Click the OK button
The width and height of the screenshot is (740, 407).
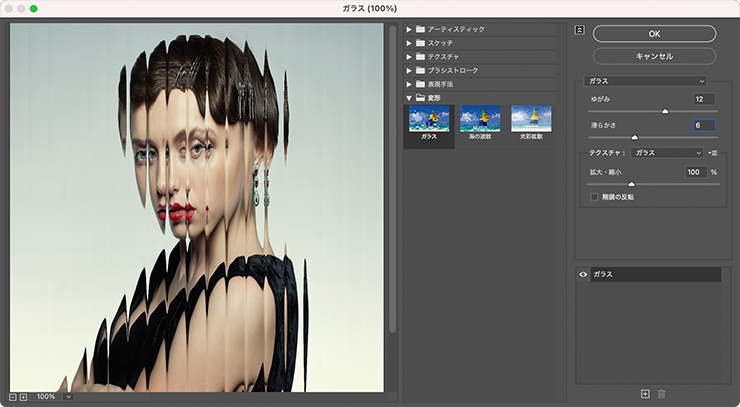point(654,34)
